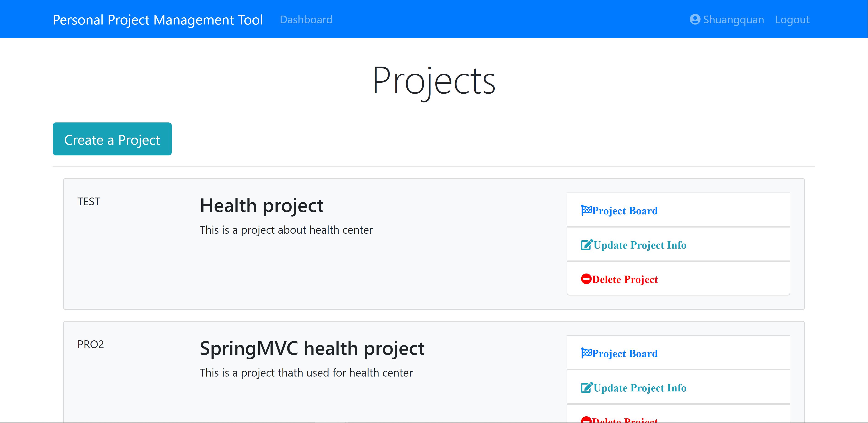This screenshot has width=868, height=423.
Task: Click the Create a Project button
Action: tap(112, 139)
